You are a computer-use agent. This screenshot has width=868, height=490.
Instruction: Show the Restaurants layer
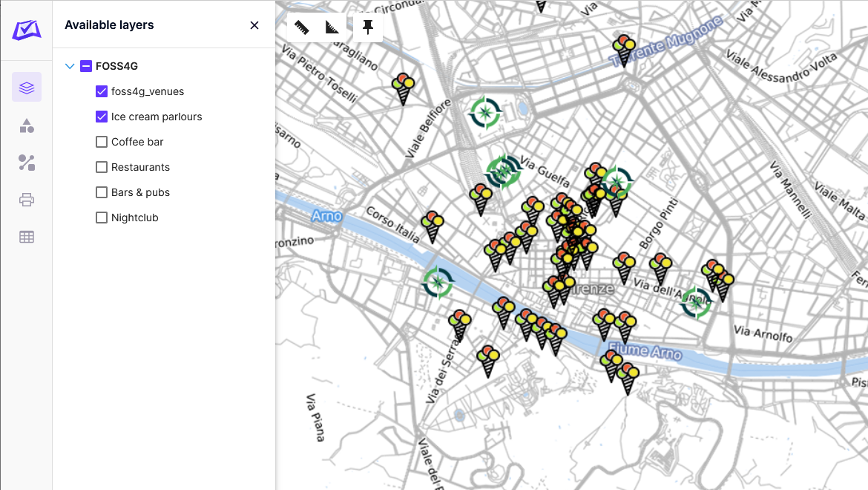tap(101, 167)
